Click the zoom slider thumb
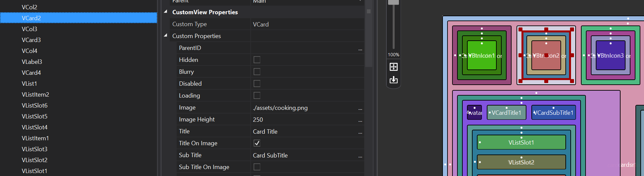This screenshot has height=176, width=644. [393, 2]
